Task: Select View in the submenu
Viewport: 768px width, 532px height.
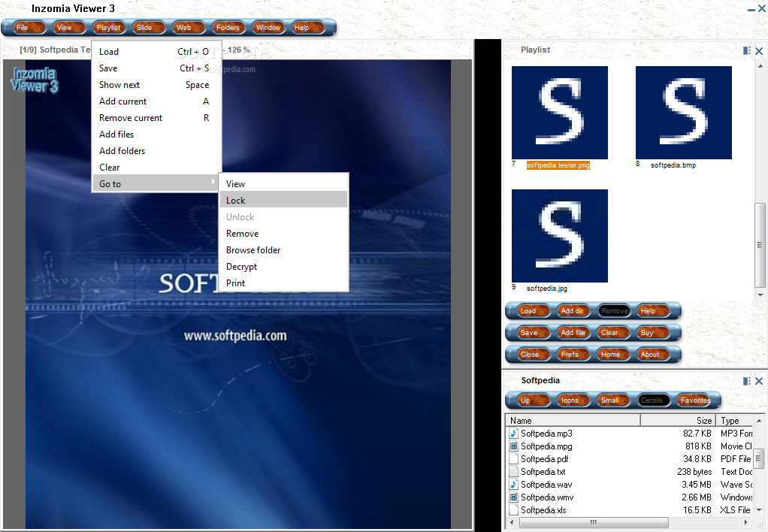Action: [x=283, y=183]
